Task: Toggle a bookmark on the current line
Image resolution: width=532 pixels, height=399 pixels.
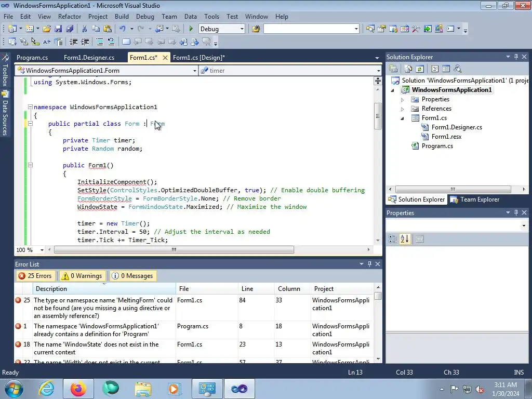Action: [x=126, y=42]
